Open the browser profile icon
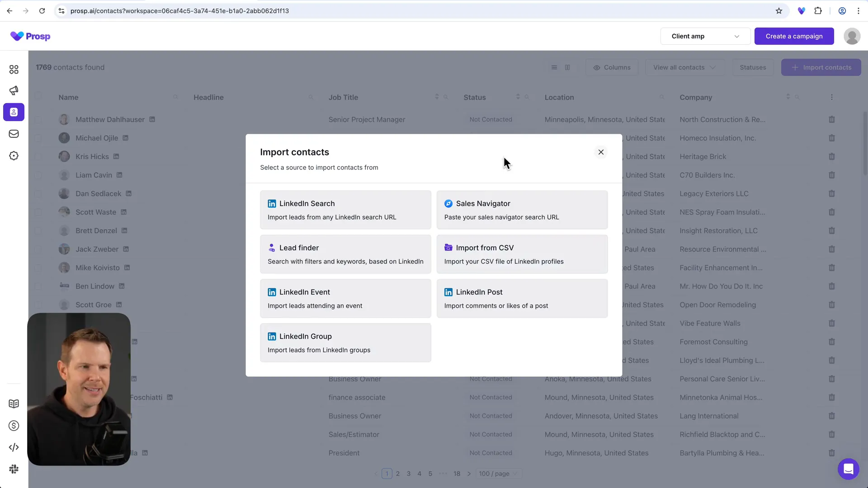The image size is (868, 488). [842, 11]
